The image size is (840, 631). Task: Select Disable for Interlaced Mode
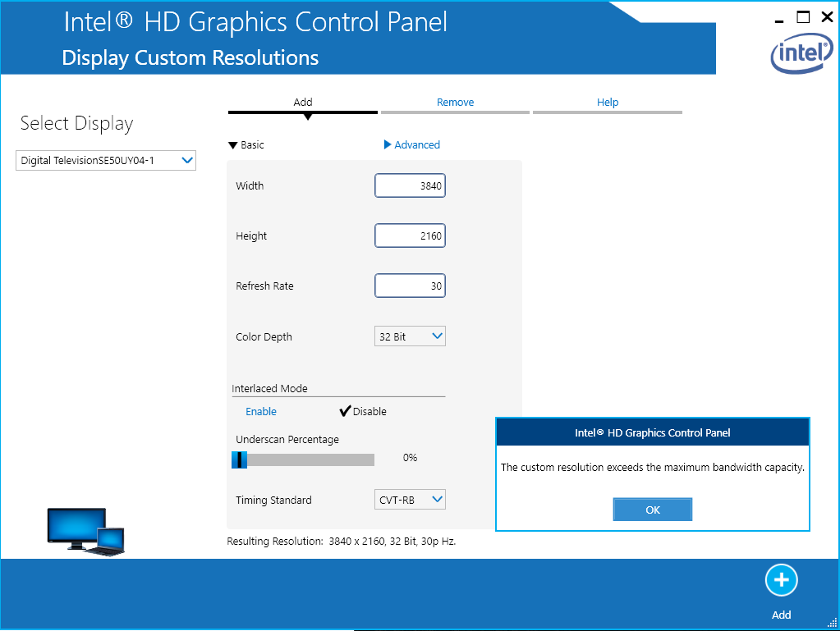363,411
